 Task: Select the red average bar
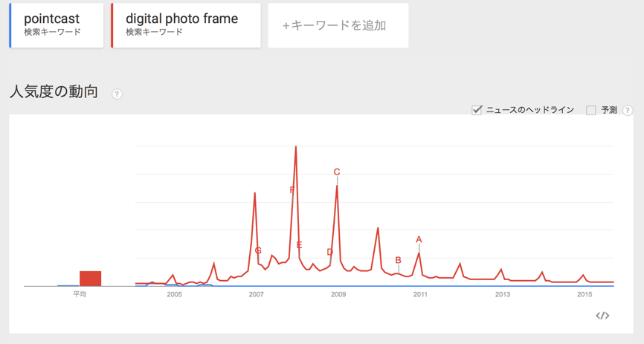[x=91, y=279]
